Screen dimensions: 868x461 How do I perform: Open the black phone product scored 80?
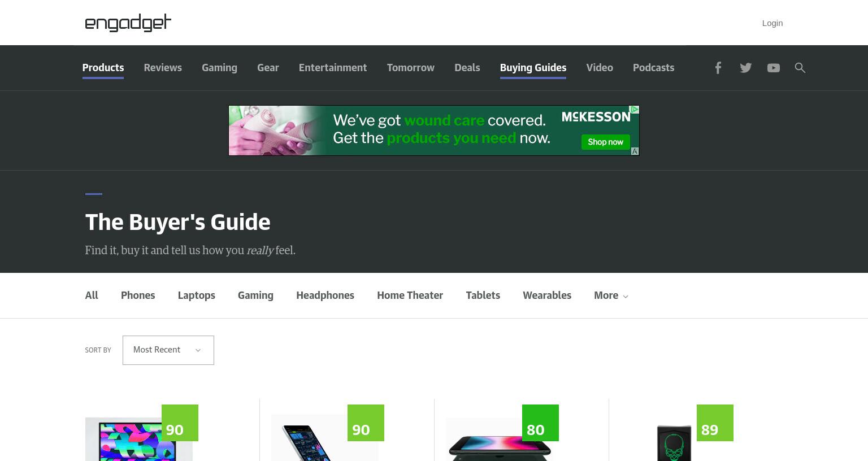[x=500, y=440]
